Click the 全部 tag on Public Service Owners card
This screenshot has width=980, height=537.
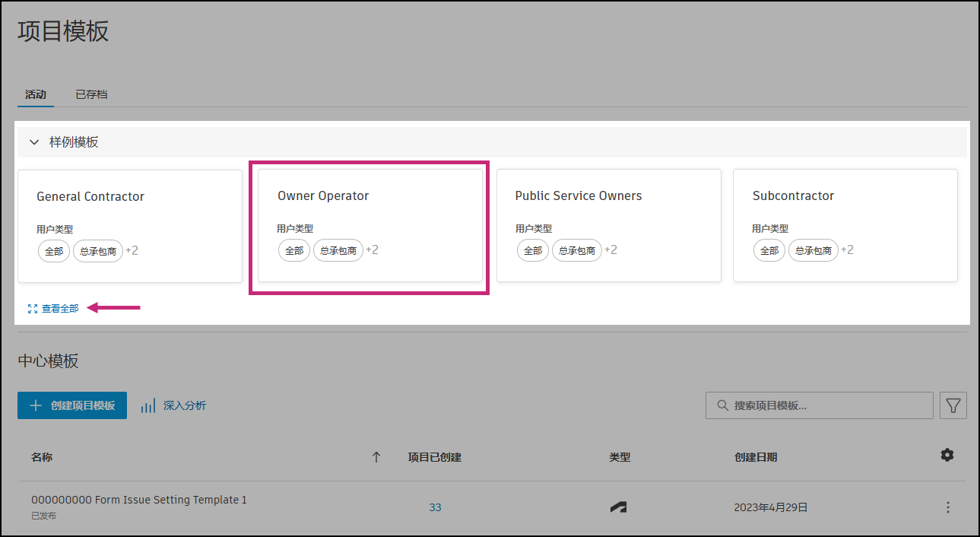coord(533,250)
